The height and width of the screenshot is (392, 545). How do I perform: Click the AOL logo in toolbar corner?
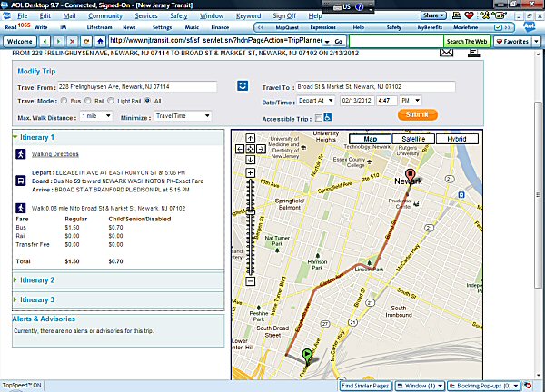tap(530, 26)
